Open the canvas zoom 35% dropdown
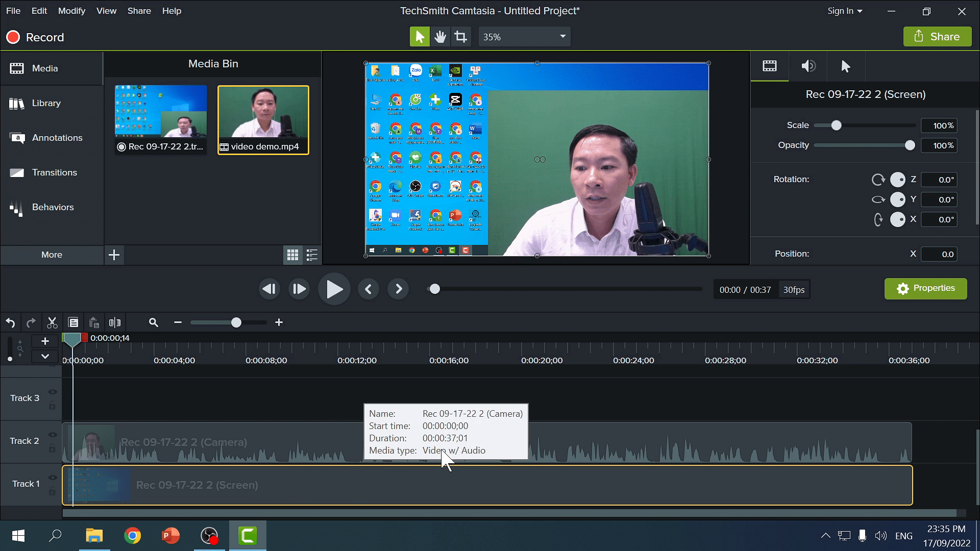The height and width of the screenshot is (551, 980). (x=524, y=37)
